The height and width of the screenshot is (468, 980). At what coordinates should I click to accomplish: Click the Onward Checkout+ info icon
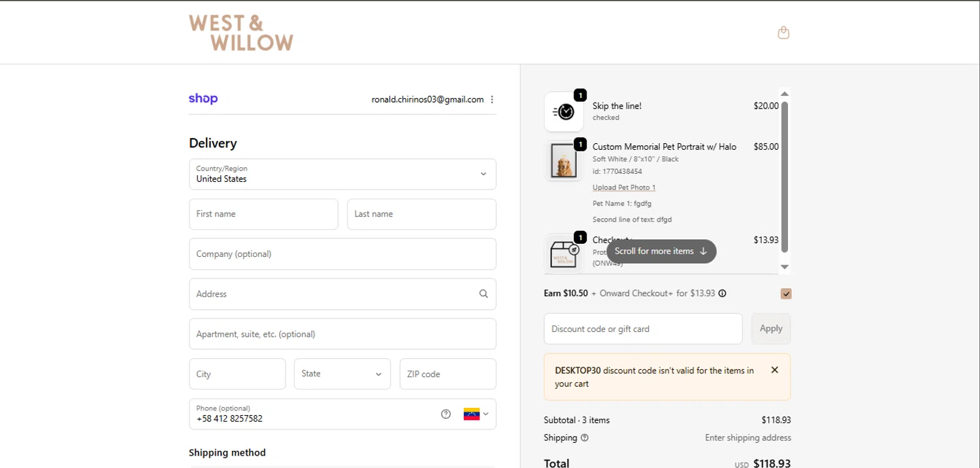pyautogui.click(x=722, y=293)
